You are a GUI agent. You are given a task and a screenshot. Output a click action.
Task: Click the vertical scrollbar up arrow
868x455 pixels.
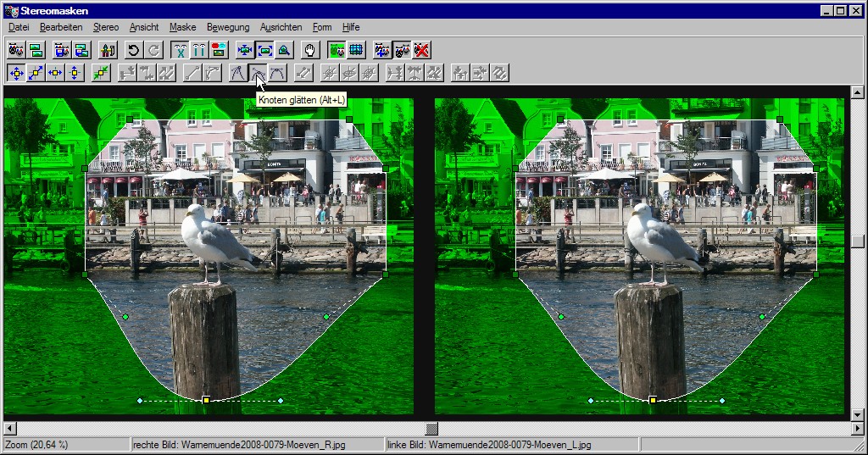click(x=858, y=92)
